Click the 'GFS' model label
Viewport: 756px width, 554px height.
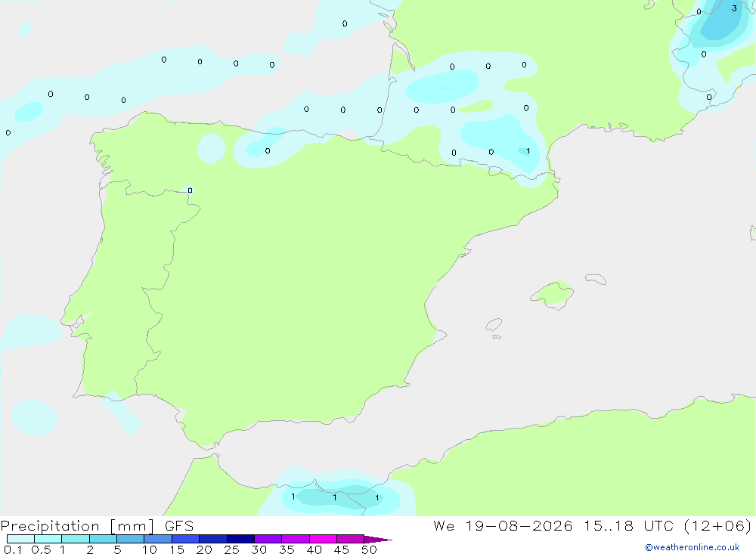pyautogui.click(x=179, y=526)
